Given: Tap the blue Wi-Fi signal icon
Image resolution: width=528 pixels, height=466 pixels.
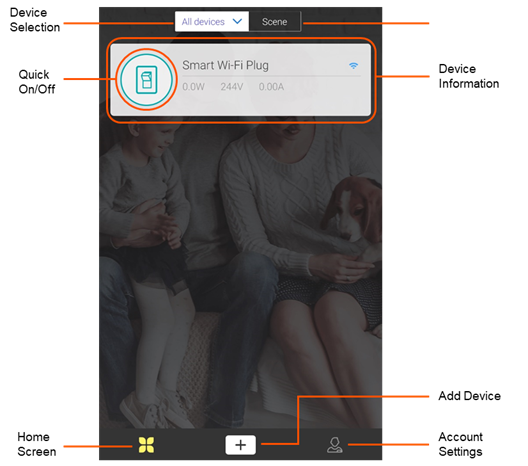Looking at the screenshot, I should [353, 65].
